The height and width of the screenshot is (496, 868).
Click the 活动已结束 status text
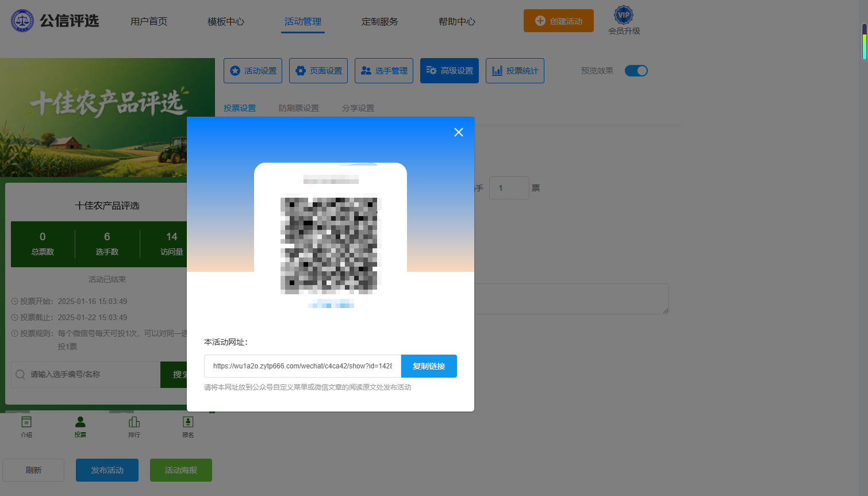click(107, 279)
